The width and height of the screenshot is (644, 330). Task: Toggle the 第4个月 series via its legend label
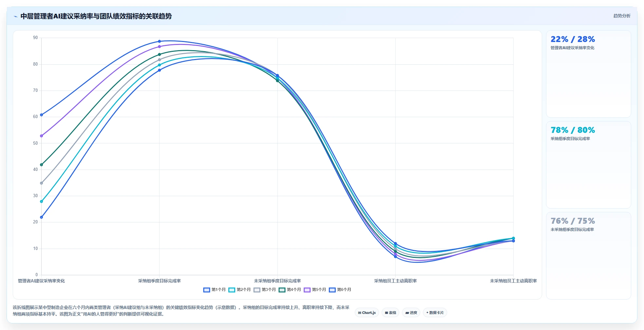pyautogui.click(x=294, y=290)
